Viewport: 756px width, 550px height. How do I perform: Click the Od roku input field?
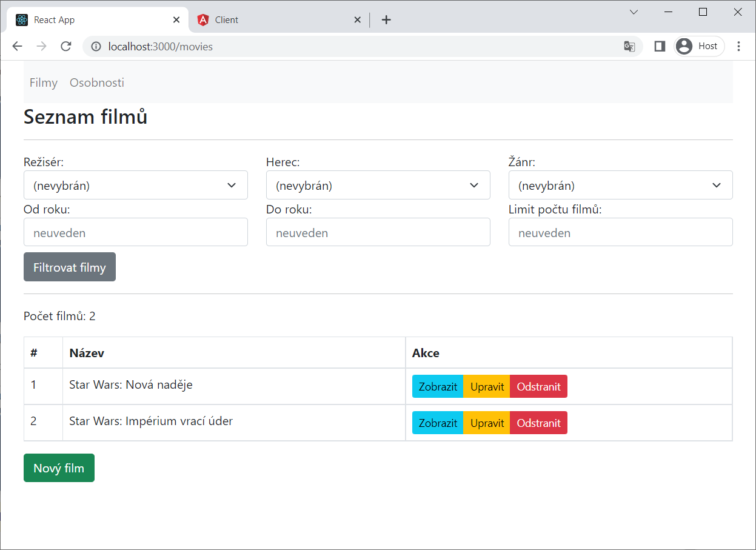coord(135,232)
